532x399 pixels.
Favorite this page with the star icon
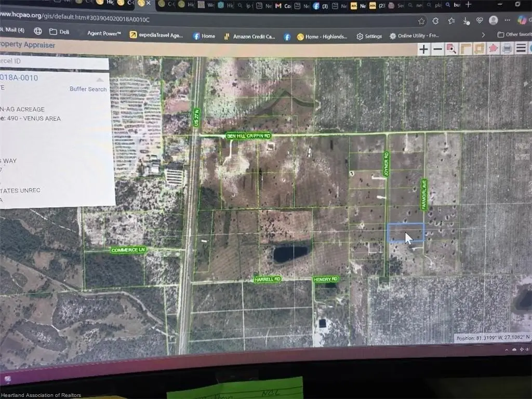tap(421, 21)
